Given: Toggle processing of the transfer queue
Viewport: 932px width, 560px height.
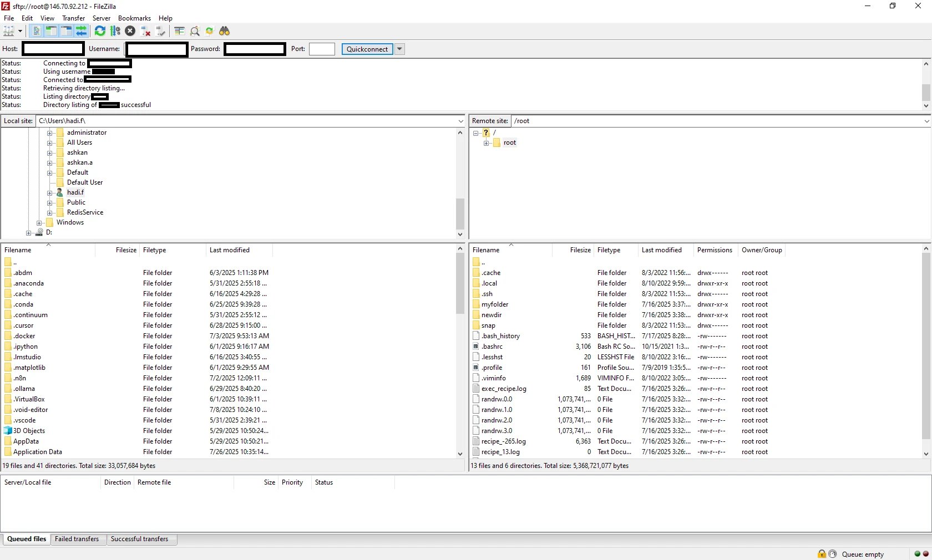Looking at the screenshot, I should [x=115, y=31].
